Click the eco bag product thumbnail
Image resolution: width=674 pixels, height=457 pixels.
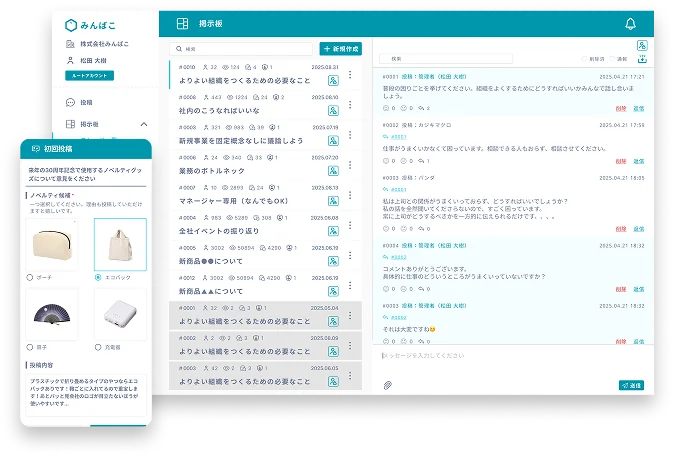pyautogui.click(x=120, y=245)
